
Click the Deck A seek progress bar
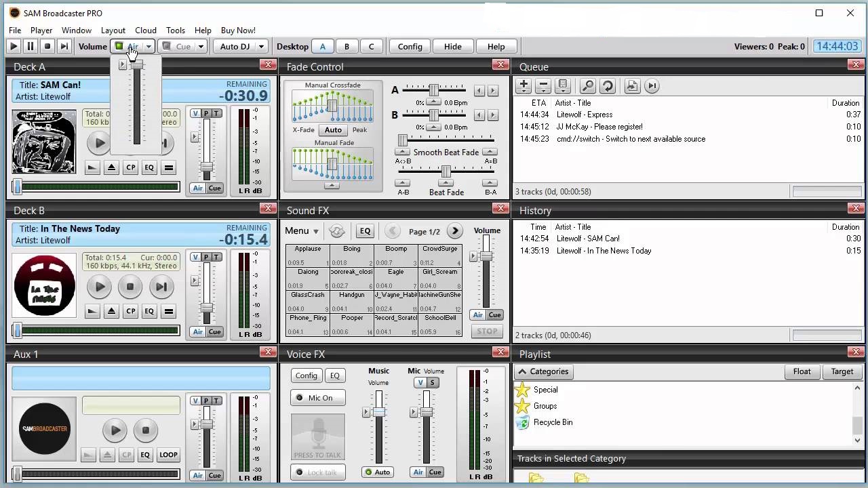tap(96, 187)
